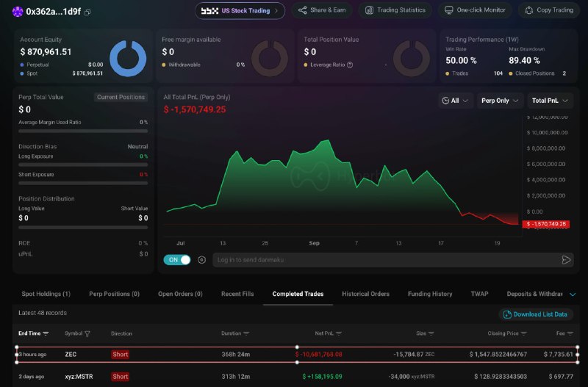Turn off the danmaku ON toggle
The image size is (588, 387).
[x=177, y=260]
